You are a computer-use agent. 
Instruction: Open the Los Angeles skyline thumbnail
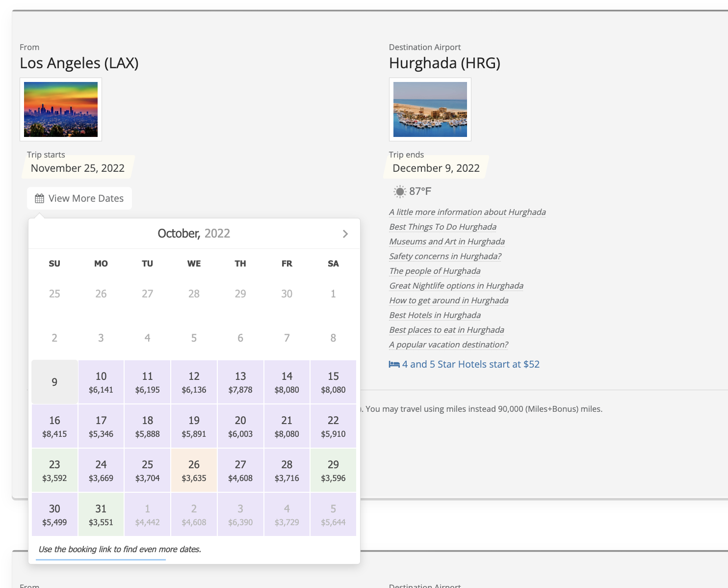[61, 109]
